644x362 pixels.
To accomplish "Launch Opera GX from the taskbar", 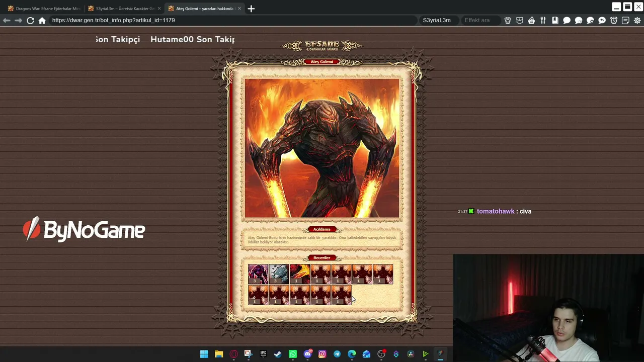I will [x=233, y=354].
